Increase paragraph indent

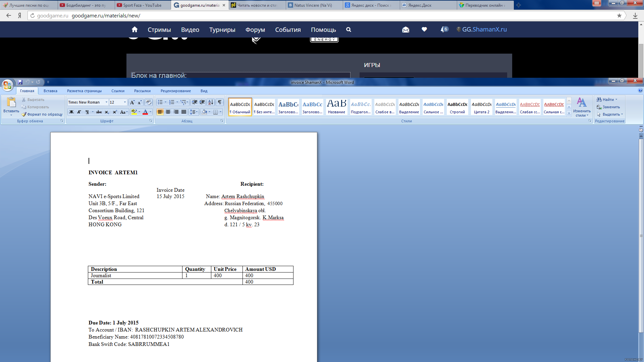tap(202, 102)
